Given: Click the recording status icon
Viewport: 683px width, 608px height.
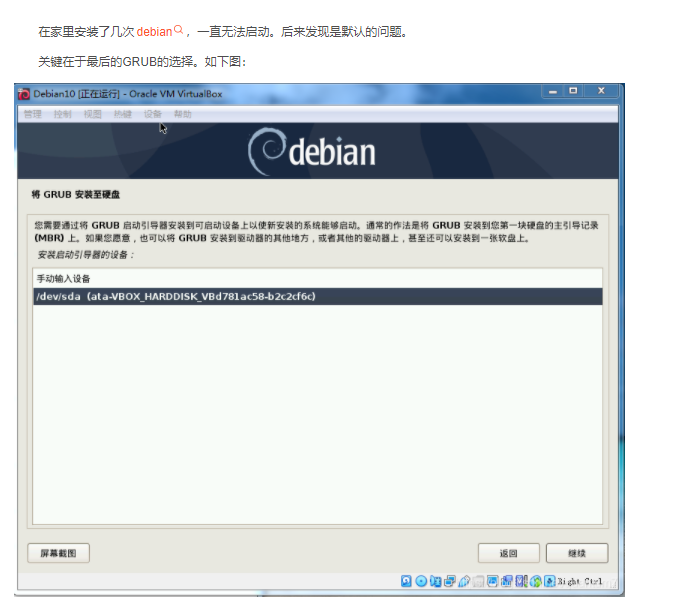Looking at the screenshot, I should click(507, 581).
